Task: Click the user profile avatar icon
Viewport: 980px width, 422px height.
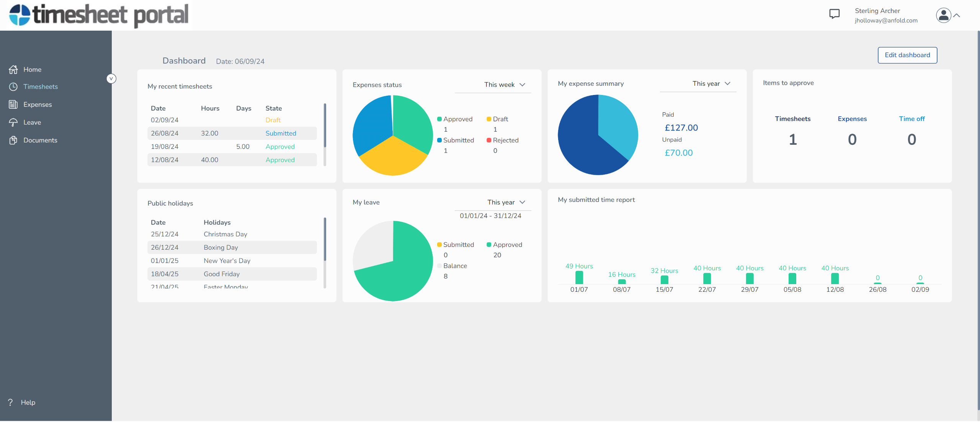Action: pyautogui.click(x=943, y=15)
